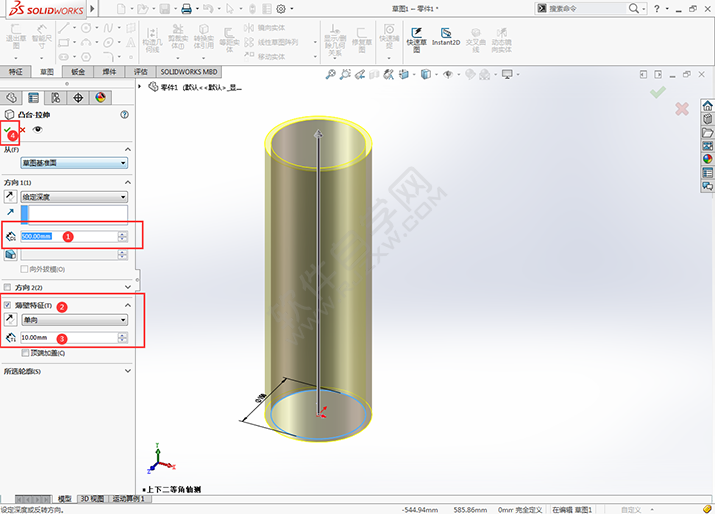Check the 顶端加盖 option

click(x=25, y=353)
